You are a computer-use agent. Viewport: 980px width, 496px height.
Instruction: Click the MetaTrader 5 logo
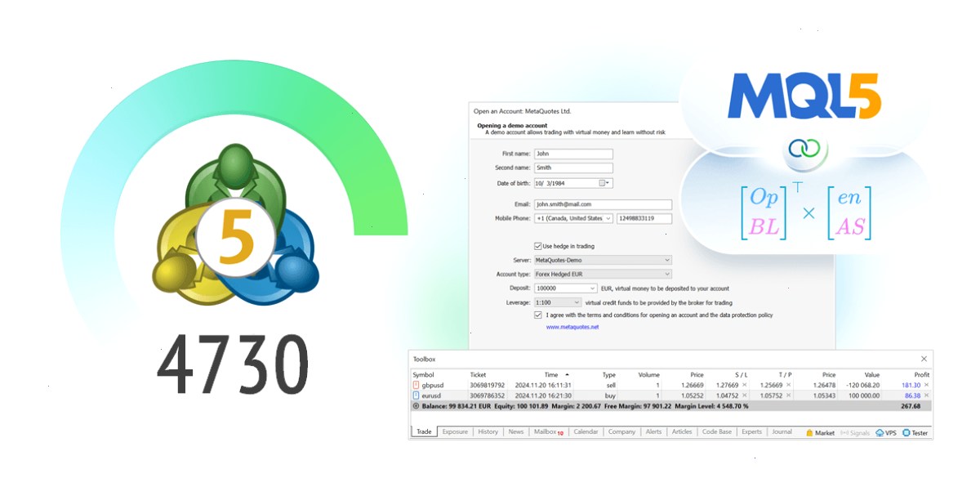click(x=234, y=226)
